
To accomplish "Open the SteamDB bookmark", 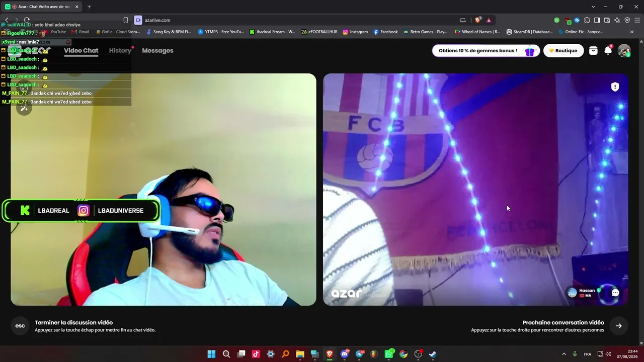I will (529, 32).
